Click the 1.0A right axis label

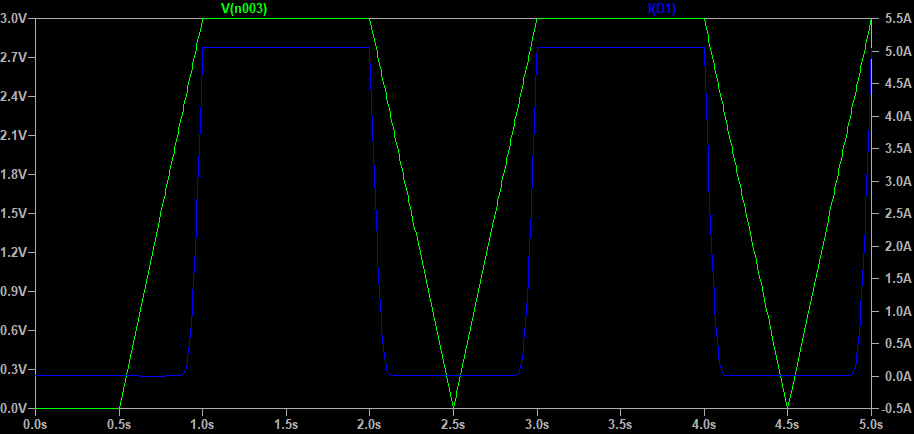pos(898,312)
